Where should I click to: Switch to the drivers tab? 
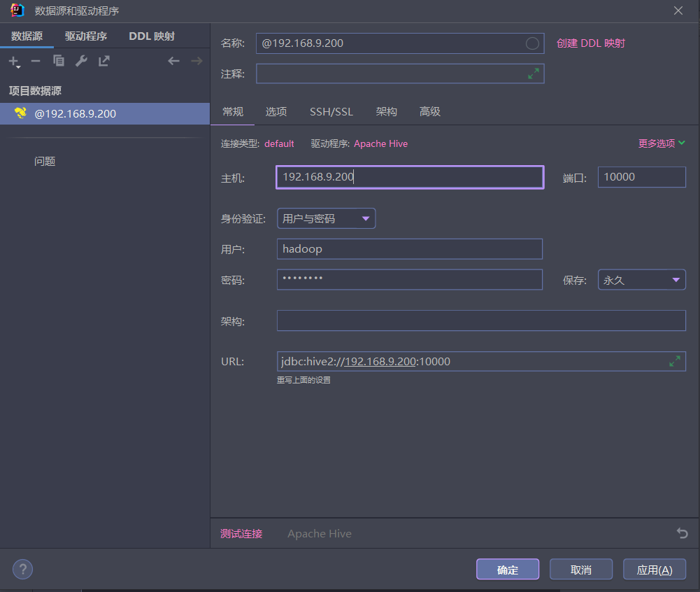point(86,36)
